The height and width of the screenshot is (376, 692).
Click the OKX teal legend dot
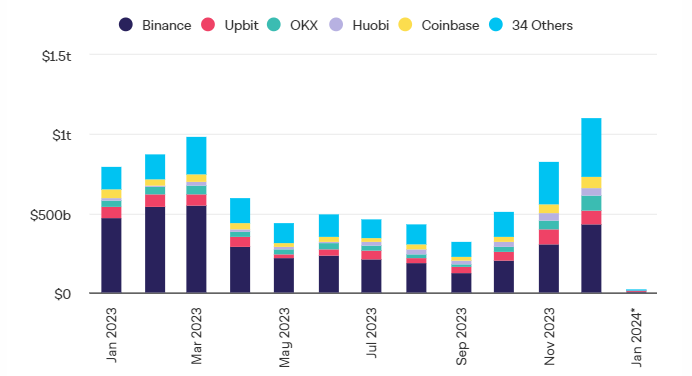click(274, 25)
